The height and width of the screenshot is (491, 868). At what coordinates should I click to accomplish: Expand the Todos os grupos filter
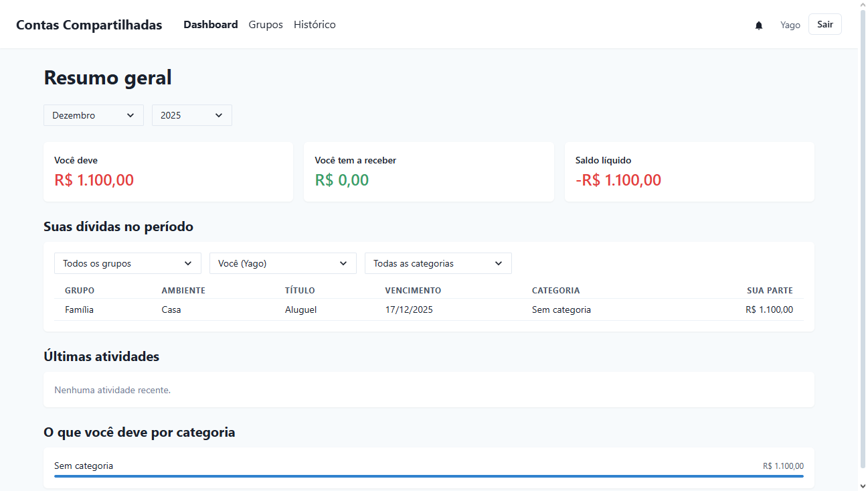click(127, 263)
